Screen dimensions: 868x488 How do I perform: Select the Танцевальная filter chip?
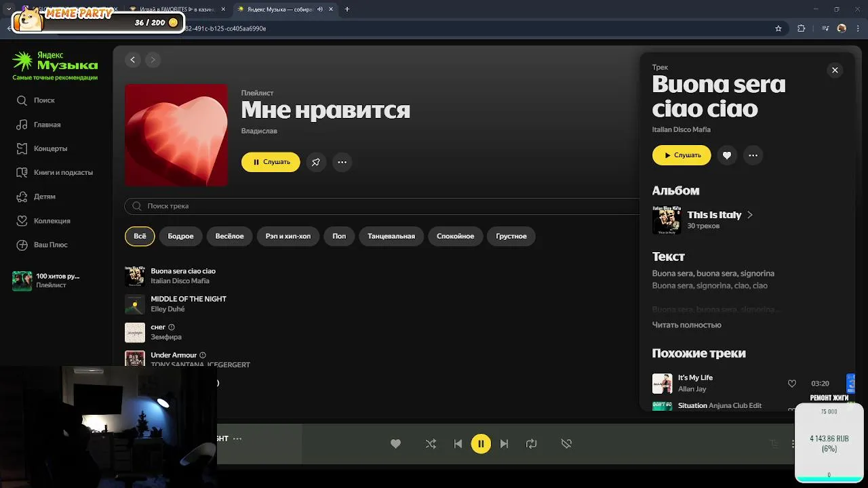click(x=391, y=237)
